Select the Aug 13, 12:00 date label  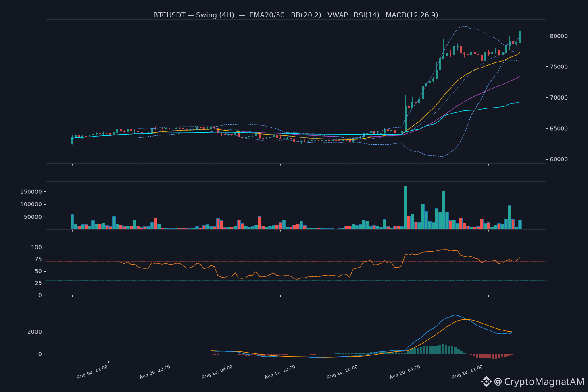[x=280, y=372]
